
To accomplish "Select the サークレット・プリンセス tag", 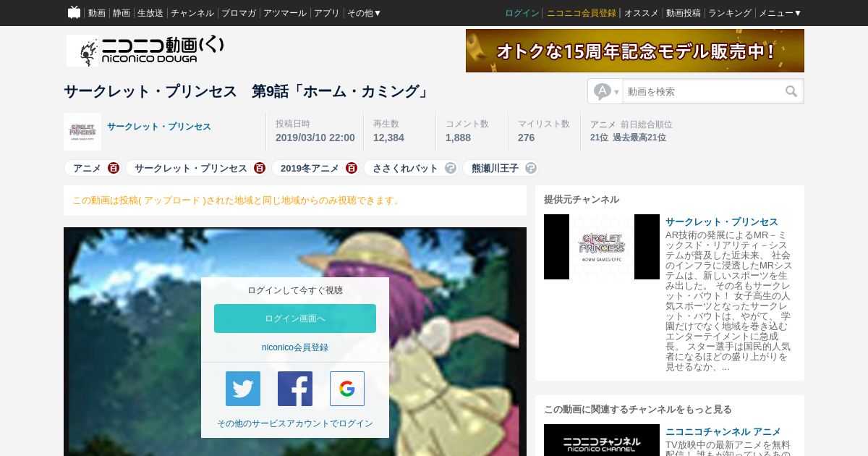I will 191,168.
